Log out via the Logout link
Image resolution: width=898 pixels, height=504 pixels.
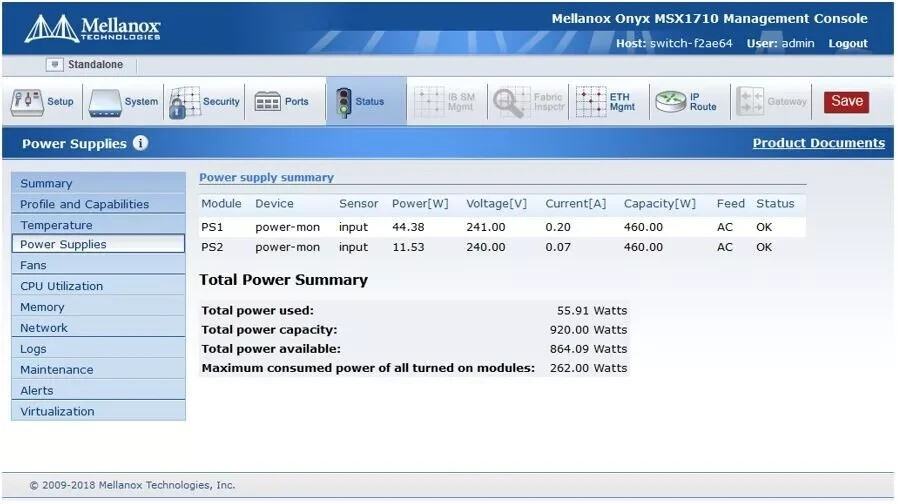[848, 44]
